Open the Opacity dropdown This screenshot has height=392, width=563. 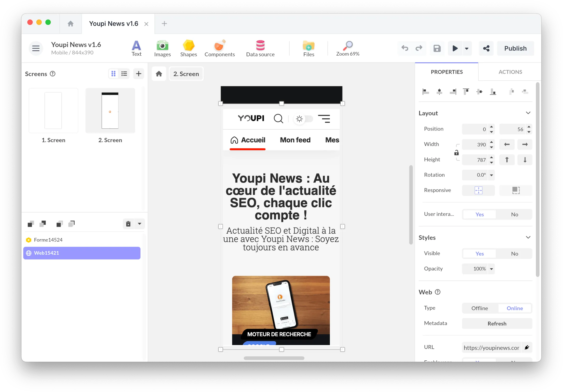pyautogui.click(x=491, y=269)
